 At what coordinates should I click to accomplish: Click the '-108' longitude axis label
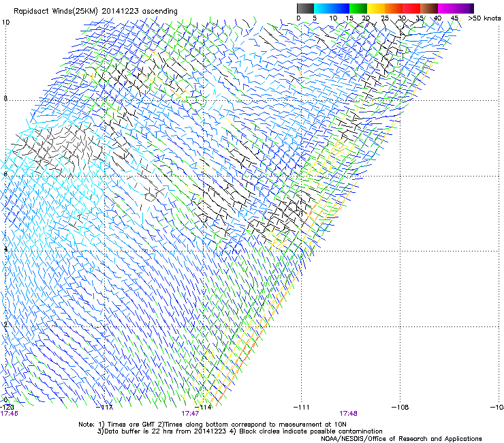click(x=400, y=408)
